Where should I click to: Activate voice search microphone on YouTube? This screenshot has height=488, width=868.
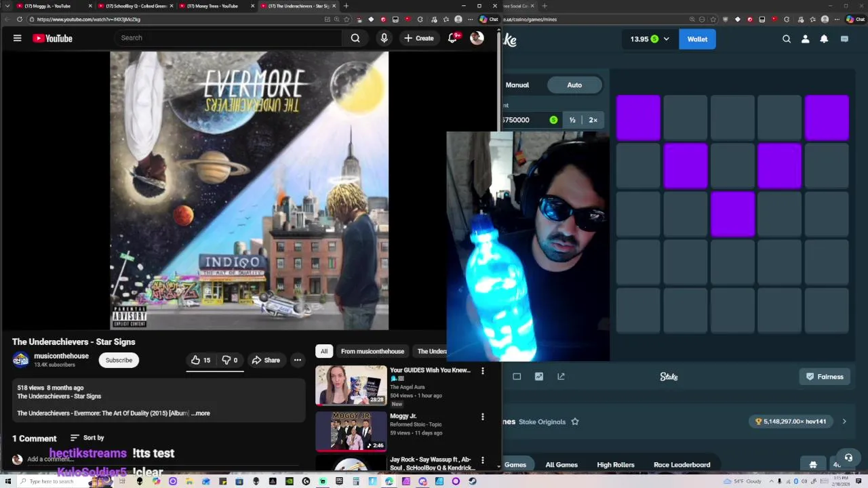point(384,38)
